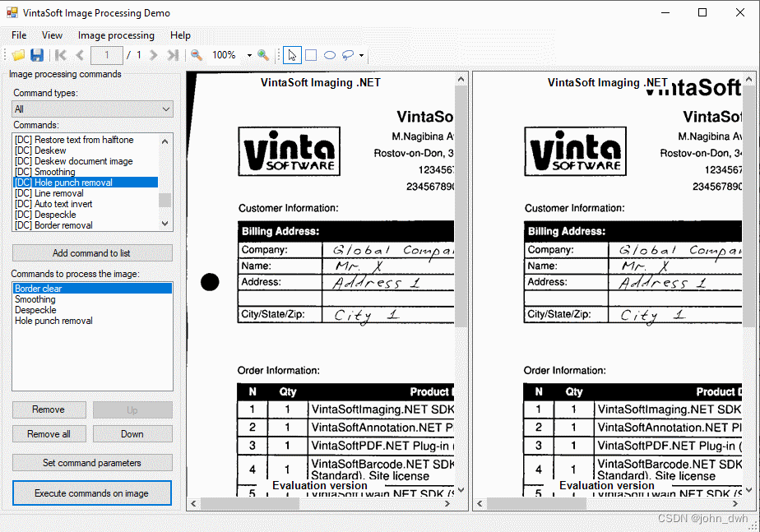Screen dimensions: 760x532
Task: Click the Execute commands on image button
Action: tap(91, 493)
